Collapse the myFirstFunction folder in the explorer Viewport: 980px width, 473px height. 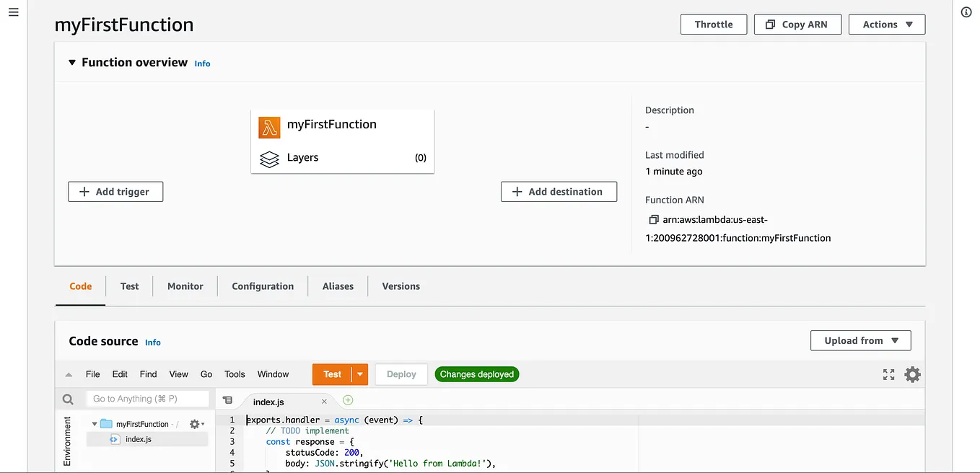94,424
